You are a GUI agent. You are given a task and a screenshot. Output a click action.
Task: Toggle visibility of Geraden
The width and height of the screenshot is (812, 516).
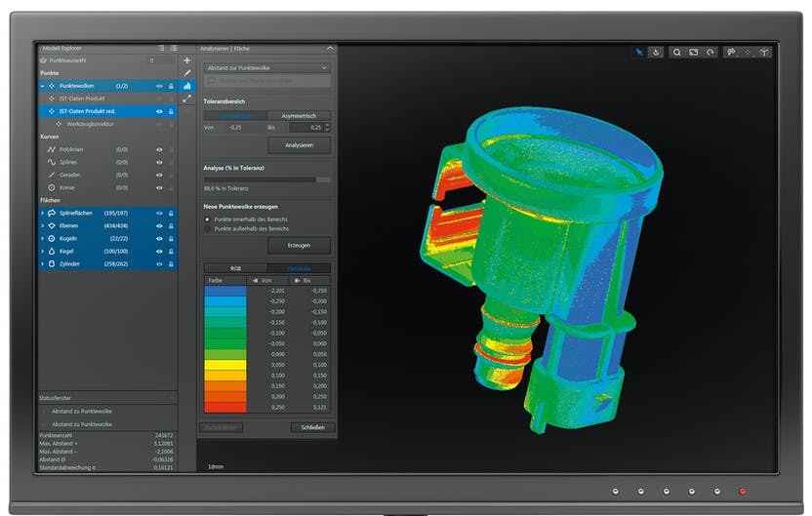pos(159,175)
